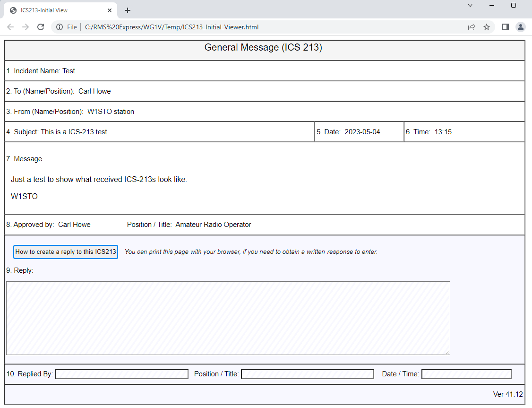The height and width of the screenshot is (408, 532).
Task: Reload the ICS213 viewer page
Action: point(41,27)
